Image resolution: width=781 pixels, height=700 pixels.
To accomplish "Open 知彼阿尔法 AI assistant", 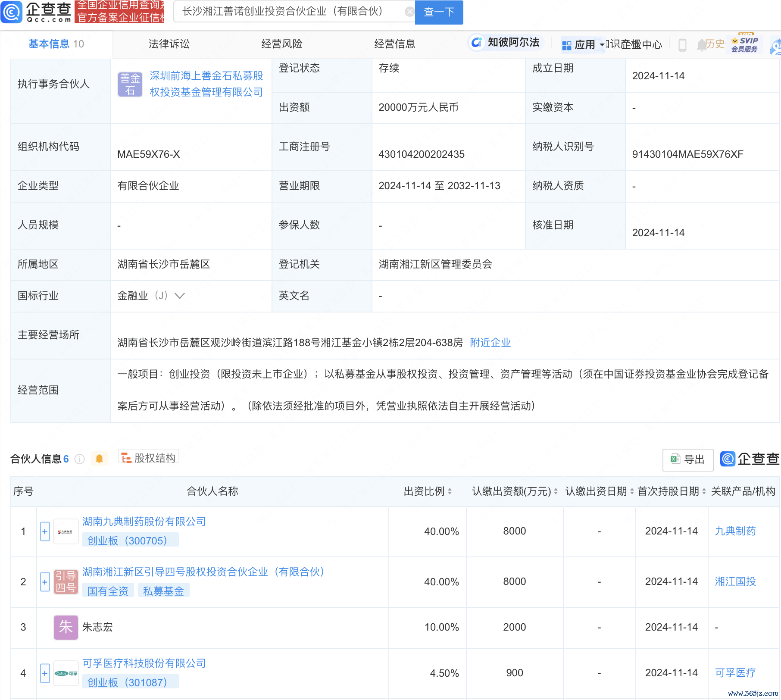I will [505, 42].
